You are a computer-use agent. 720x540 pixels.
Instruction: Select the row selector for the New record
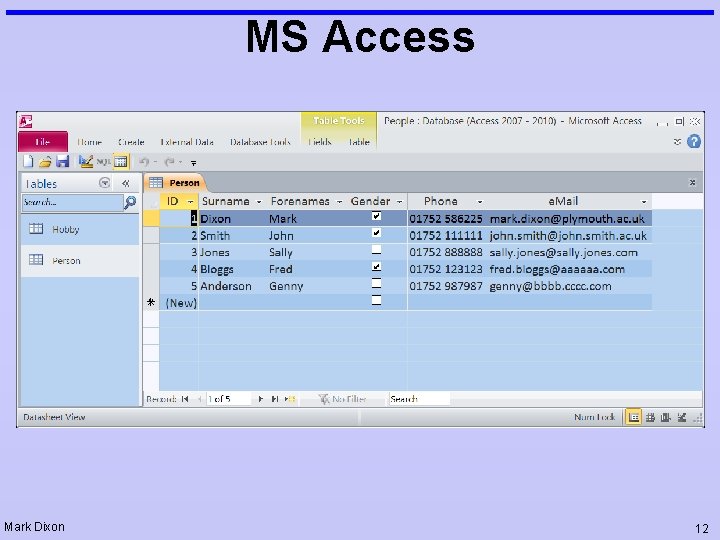click(x=151, y=303)
